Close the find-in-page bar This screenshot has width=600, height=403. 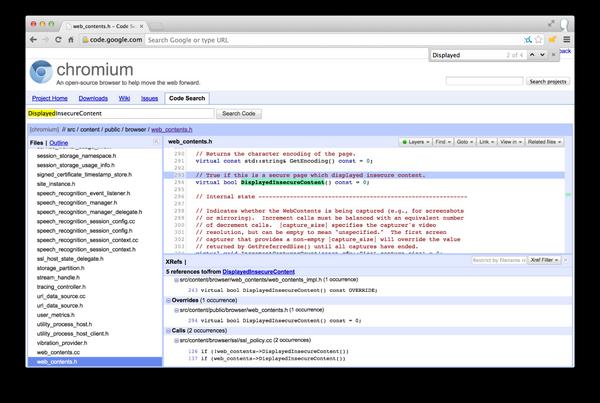pos(553,55)
